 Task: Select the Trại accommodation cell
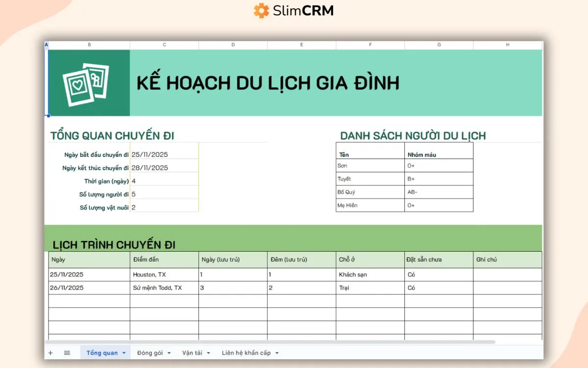(370, 288)
